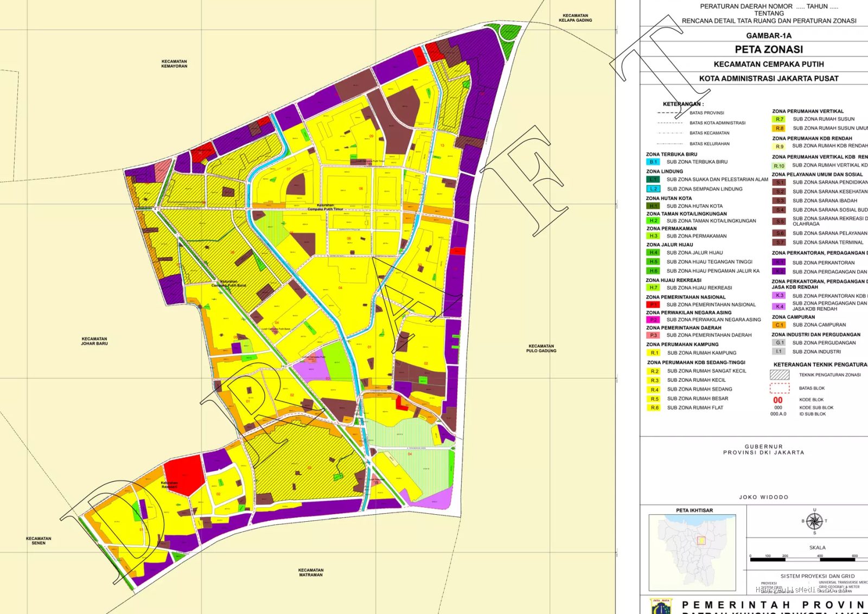
Task: Click the 'KECAMATAN PULO GADUNG' map label
Action: pos(541,348)
